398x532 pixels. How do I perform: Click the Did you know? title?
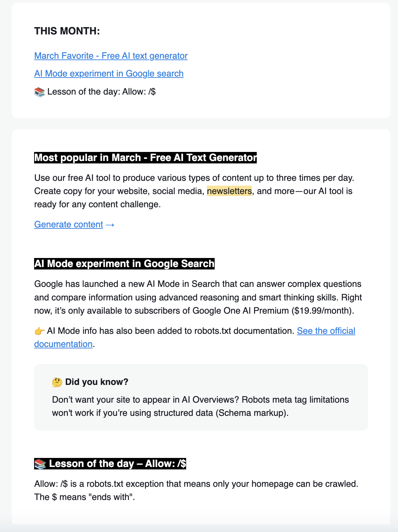pyautogui.click(x=96, y=382)
